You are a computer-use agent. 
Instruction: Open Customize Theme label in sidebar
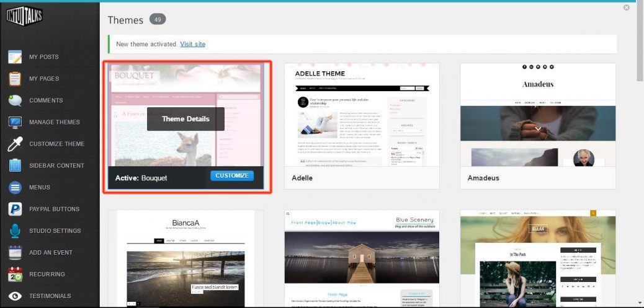(56, 144)
